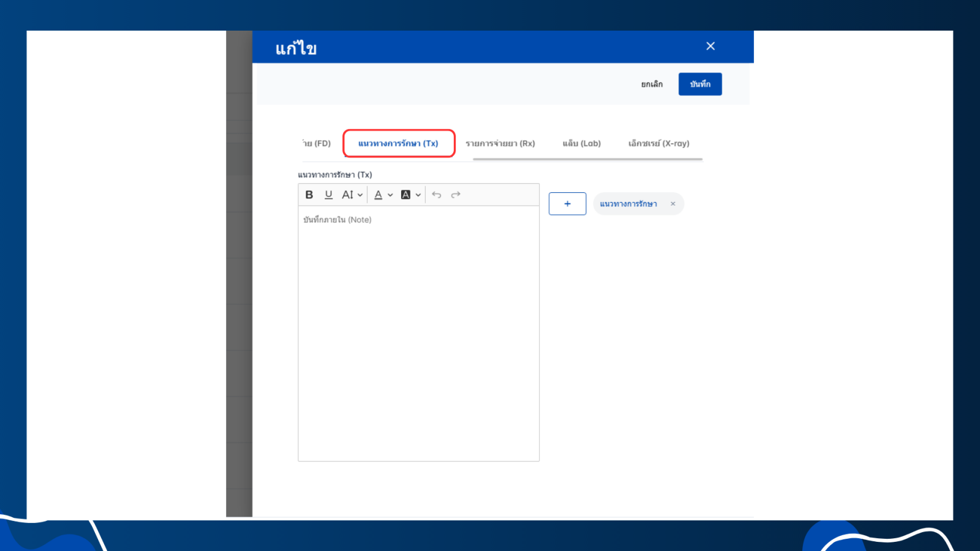Go to the เอ็กซเรย์ (X-ray) tab
The height and width of the screenshot is (551, 980).
[x=658, y=143]
